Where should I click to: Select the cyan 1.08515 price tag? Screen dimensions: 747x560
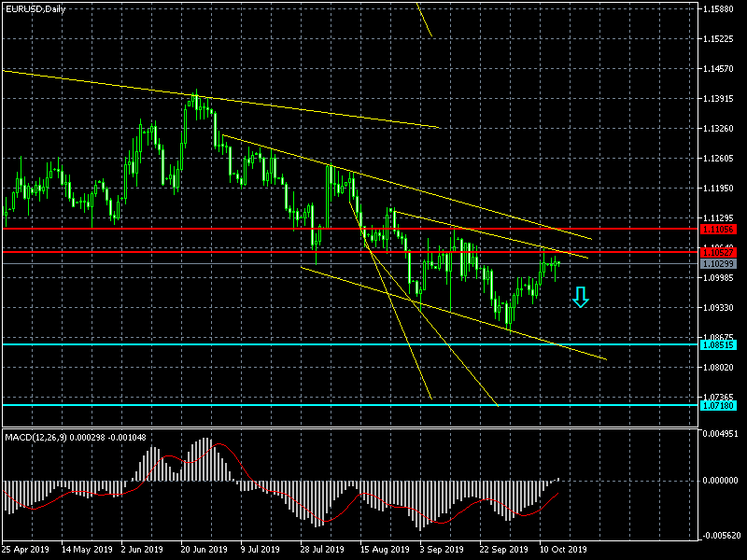tap(718, 344)
